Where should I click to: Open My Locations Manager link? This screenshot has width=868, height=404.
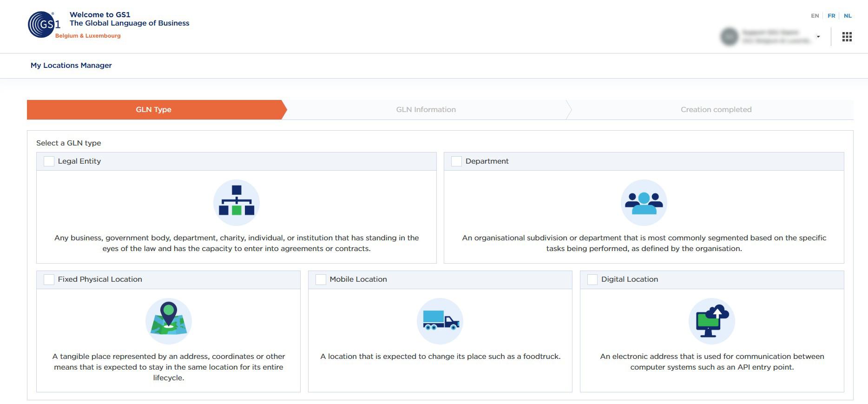[x=71, y=66]
